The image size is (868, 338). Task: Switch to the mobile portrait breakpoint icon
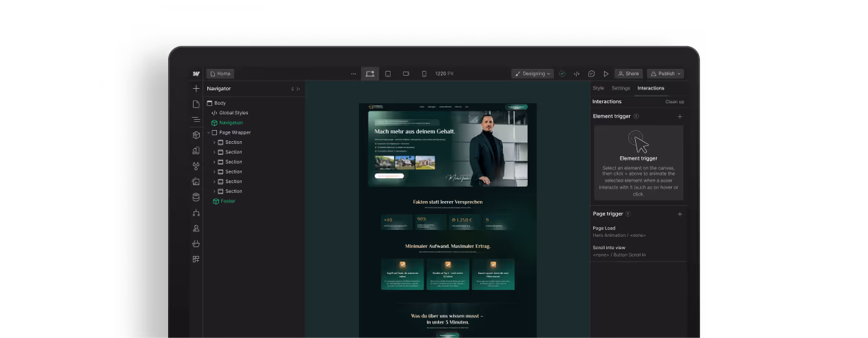click(424, 74)
